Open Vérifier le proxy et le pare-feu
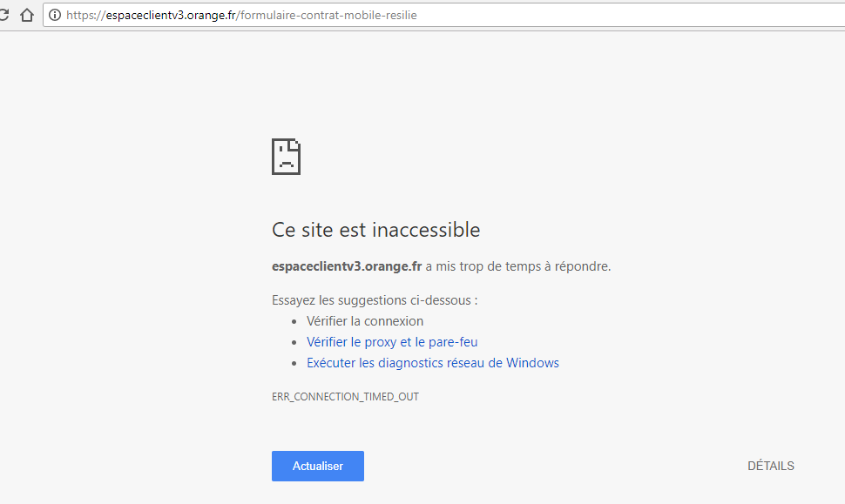This screenshot has width=845, height=504. click(392, 342)
